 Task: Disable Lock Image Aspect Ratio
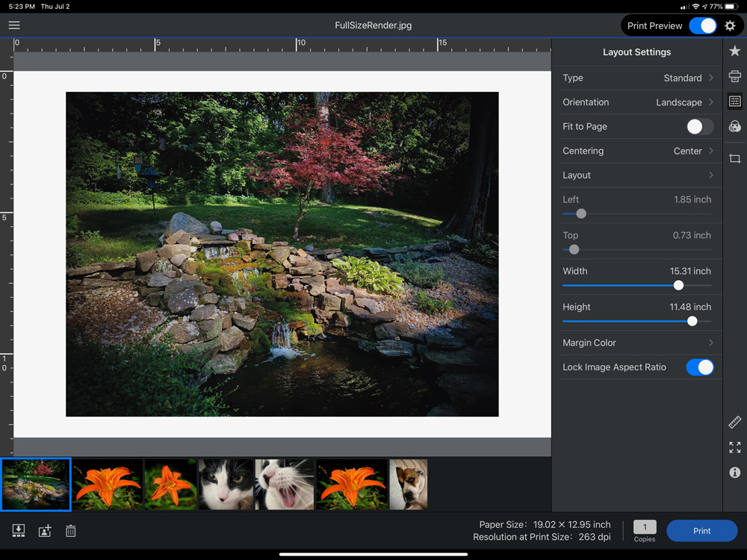pyautogui.click(x=699, y=367)
